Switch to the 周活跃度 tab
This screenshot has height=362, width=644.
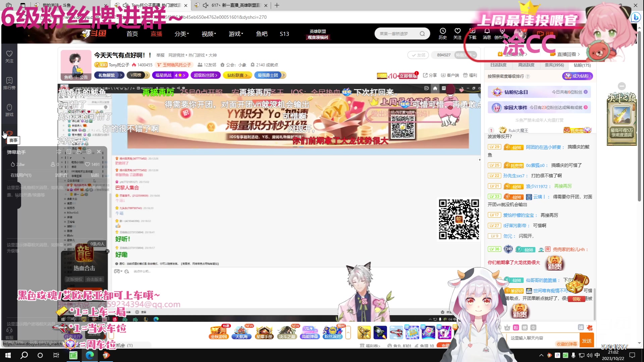pyautogui.click(x=526, y=65)
